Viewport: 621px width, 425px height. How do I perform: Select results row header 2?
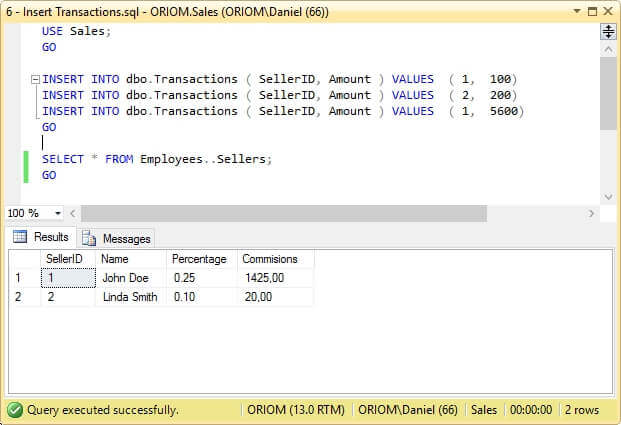25,297
